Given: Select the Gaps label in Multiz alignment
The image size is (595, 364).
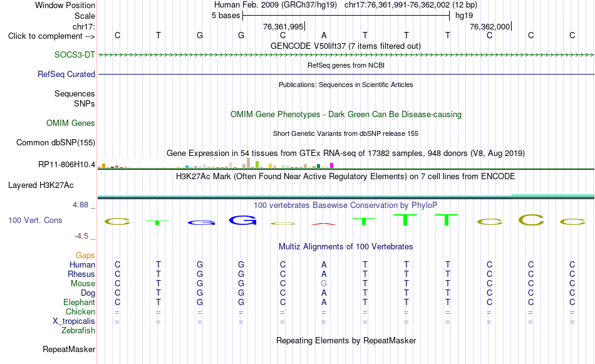Looking at the screenshot, I should tap(85, 255).
